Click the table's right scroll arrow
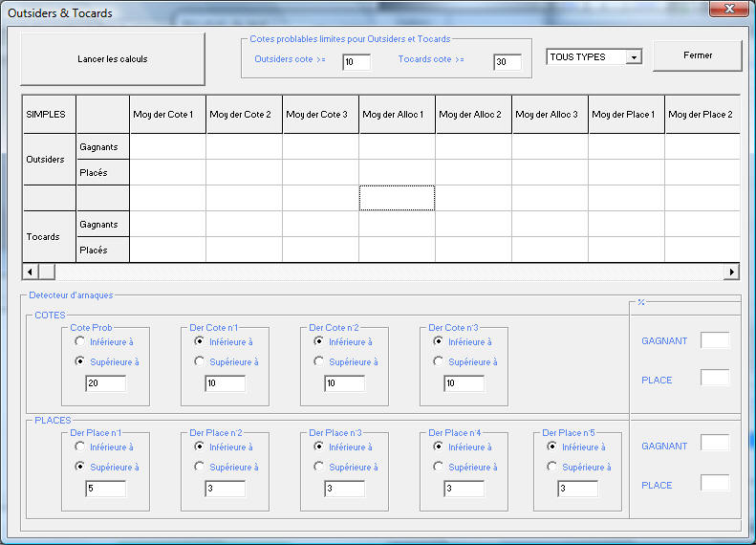Image resolution: width=756 pixels, height=545 pixels. coord(732,272)
